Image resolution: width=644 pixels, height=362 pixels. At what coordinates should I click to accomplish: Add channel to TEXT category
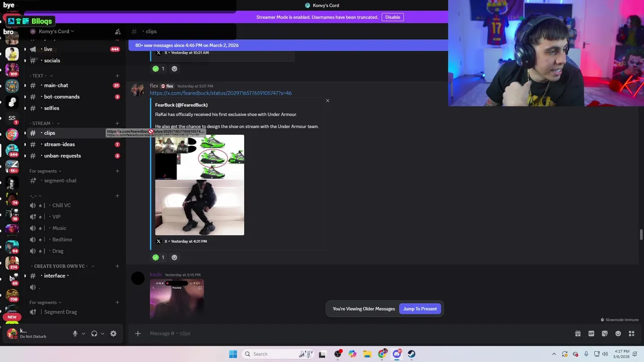pos(117,76)
